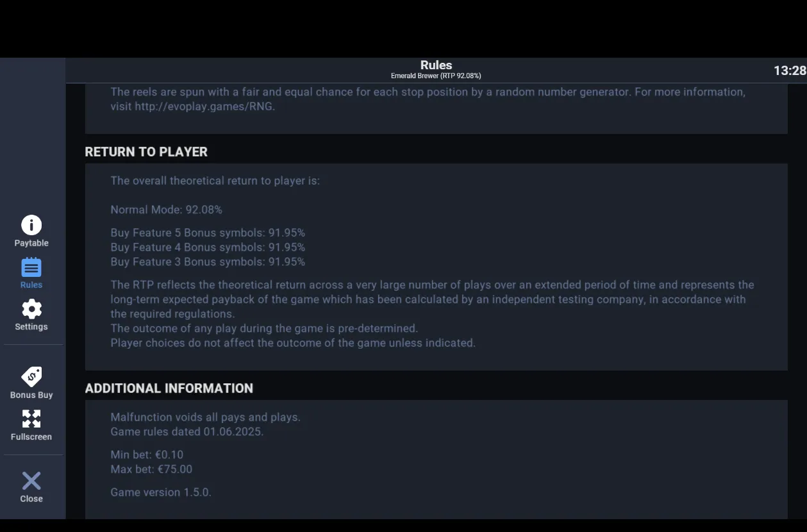The height and width of the screenshot is (532, 807).
Task: Open the Bonus Buy price tag icon
Action: [31, 377]
